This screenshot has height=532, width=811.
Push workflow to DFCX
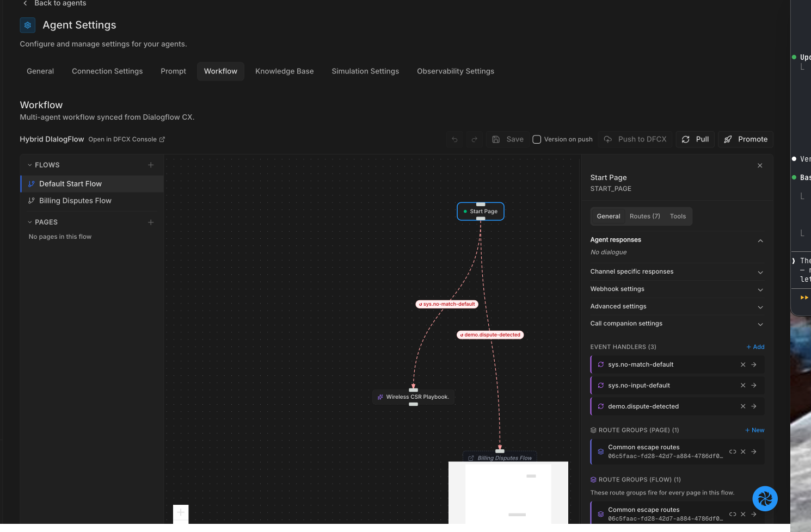635,139
